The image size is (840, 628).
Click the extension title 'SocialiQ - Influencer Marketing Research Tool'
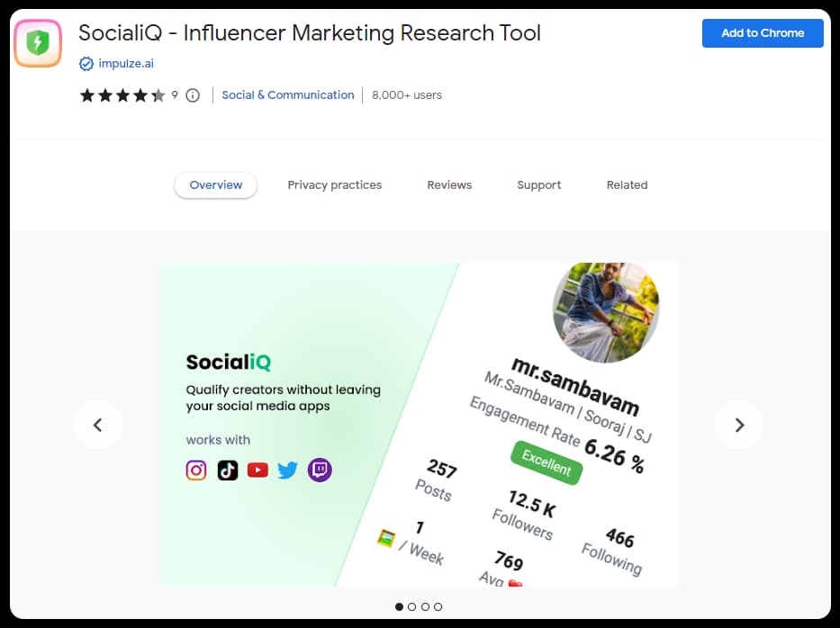[310, 33]
